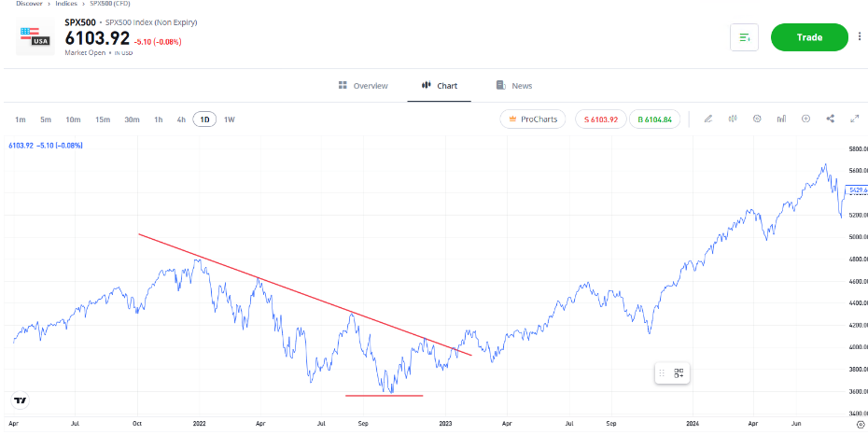Add SPX500 to watchlist icon button

pos(744,37)
